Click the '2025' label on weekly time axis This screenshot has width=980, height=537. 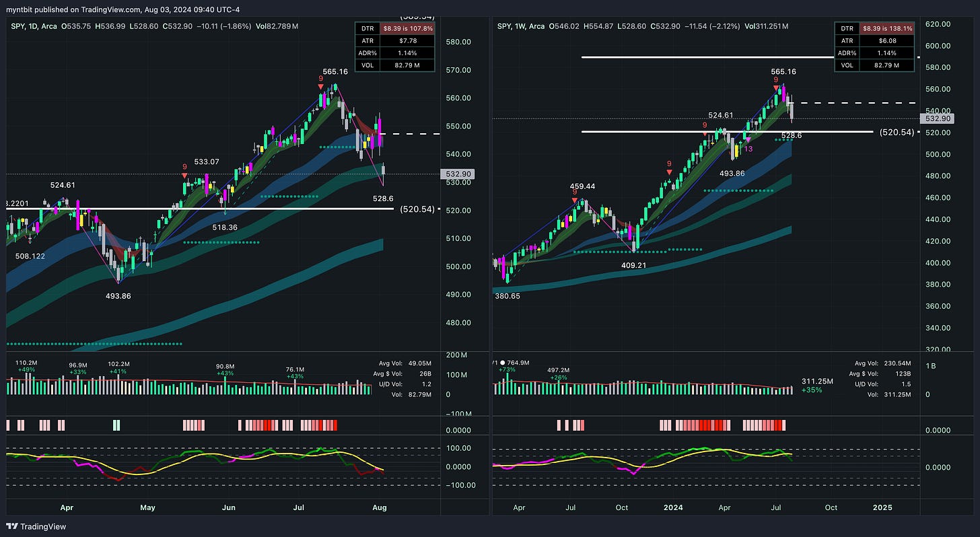coord(882,507)
